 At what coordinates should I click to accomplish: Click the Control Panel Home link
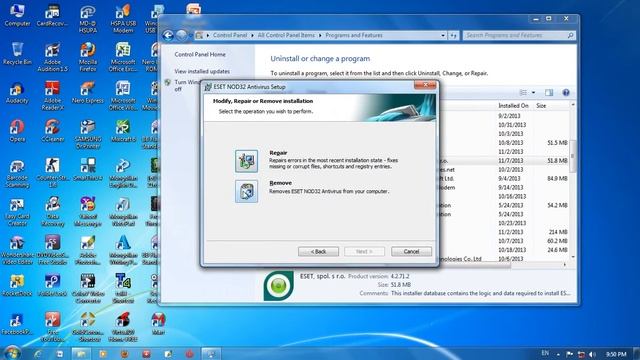click(200, 54)
